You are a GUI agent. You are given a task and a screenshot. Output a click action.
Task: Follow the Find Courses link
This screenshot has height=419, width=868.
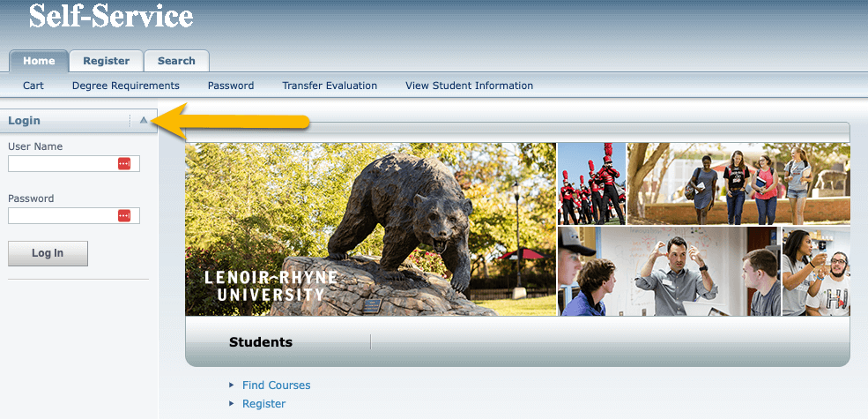pyautogui.click(x=276, y=385)
